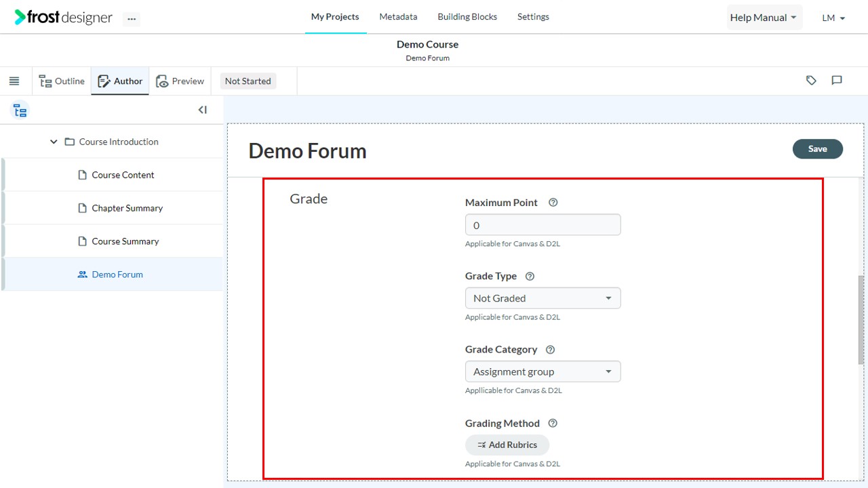Click the Not Started status button
The width and height of the screenshot is (868, 488).
coord(248,81)
